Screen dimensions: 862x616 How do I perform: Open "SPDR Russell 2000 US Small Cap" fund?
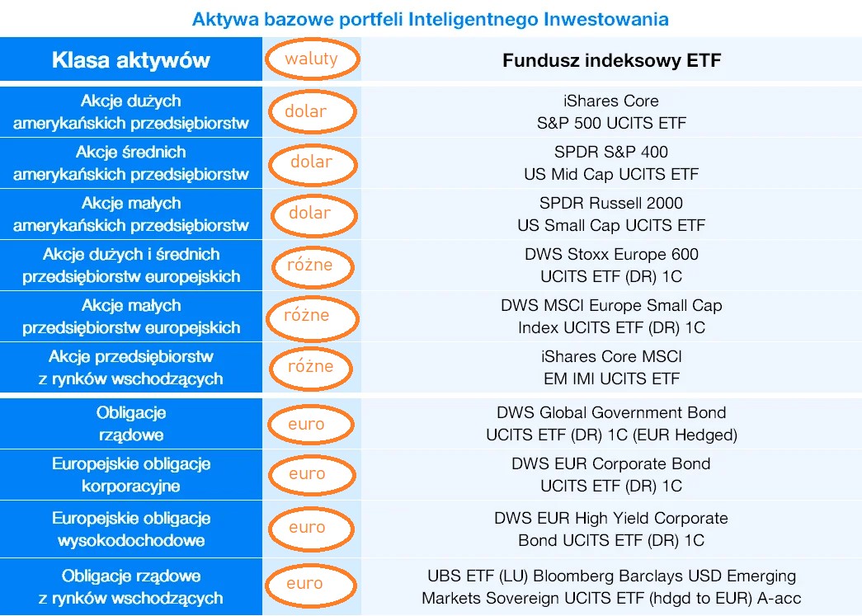pos(611,214)
